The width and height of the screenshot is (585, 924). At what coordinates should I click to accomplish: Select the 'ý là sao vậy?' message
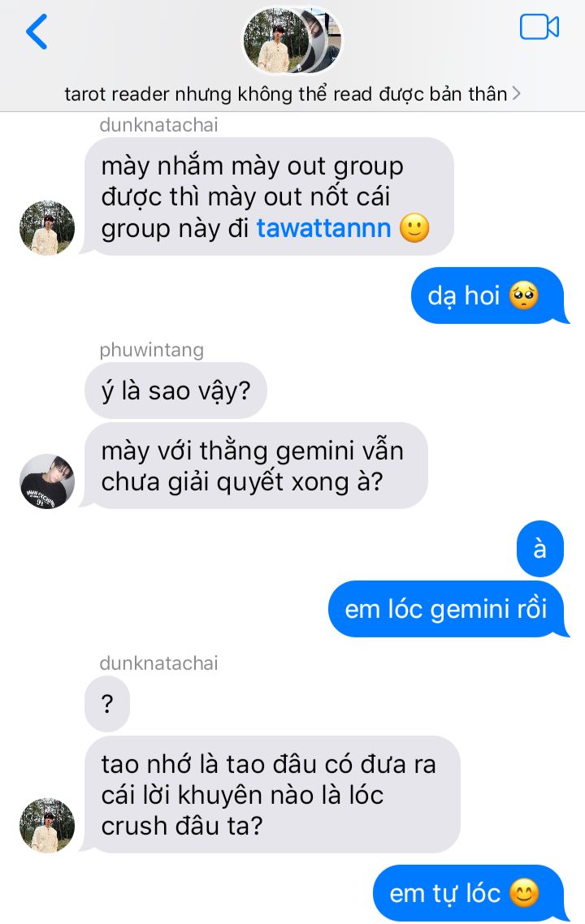click(x=175, y=391)
